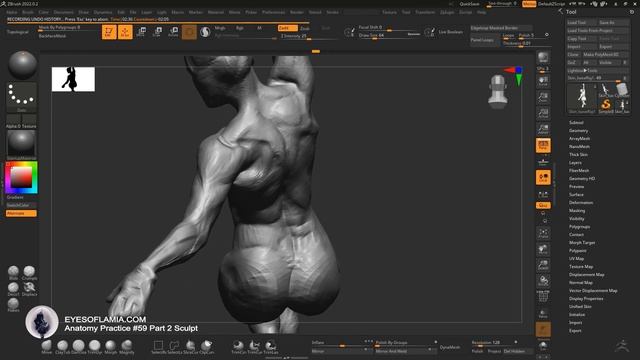640x360 pixels.
Task: Select the ClipCurve brush
Action: 207,347
